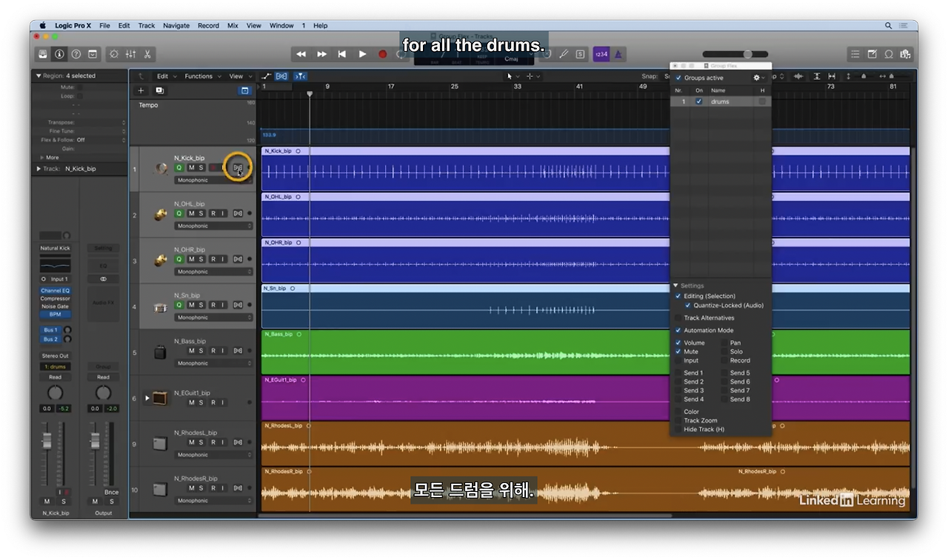The image size is (948, 560).
Task: Open the Left-click tool pointer menu
Action: pyautogui.click(x=512, y=76)
